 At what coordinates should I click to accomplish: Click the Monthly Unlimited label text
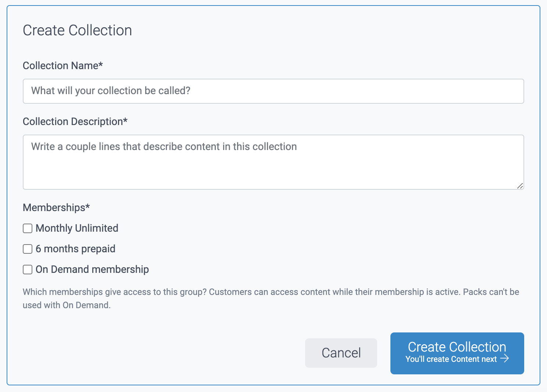(x=76, y=228)
